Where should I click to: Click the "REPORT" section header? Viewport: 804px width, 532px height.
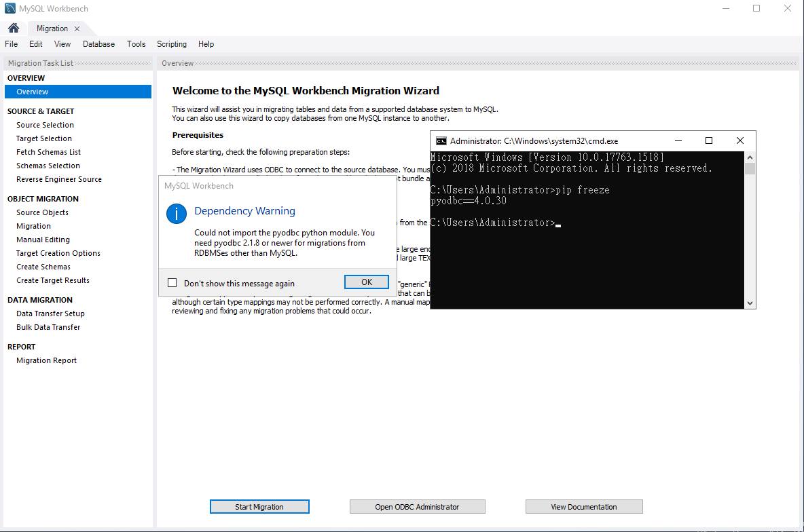pyautogui.click(x=22, y=347)
